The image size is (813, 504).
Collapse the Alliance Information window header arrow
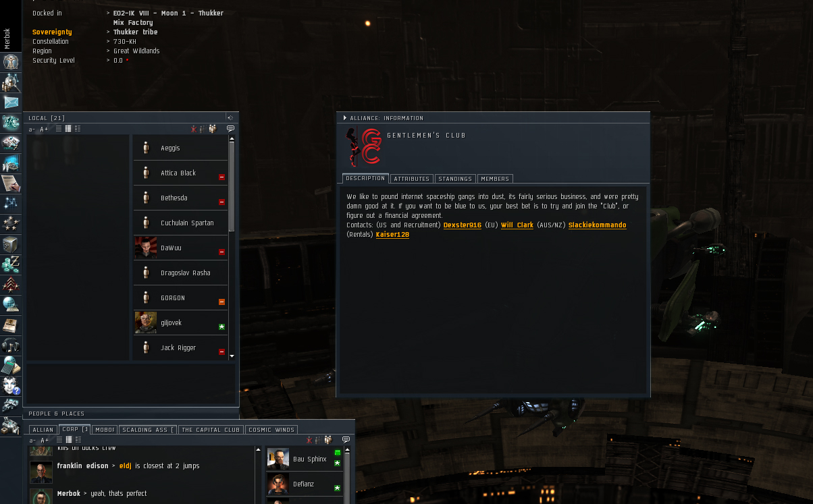click(345, 118)
